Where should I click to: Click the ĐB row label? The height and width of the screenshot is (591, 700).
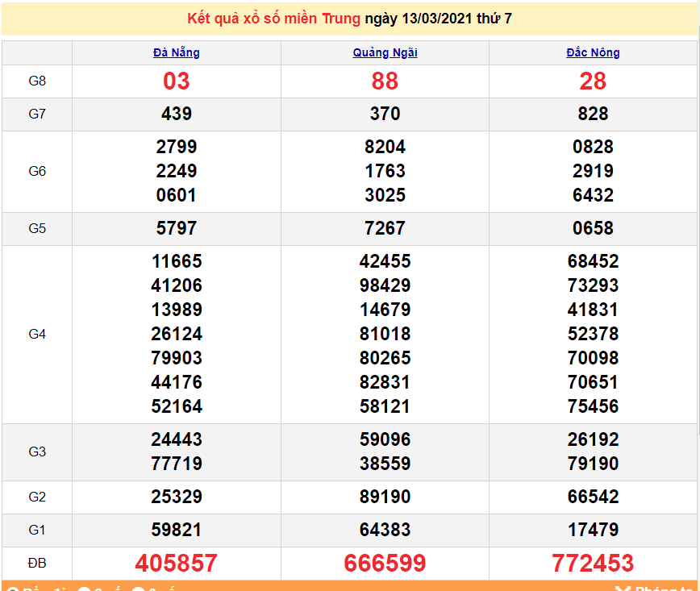(x=37, y=563)
